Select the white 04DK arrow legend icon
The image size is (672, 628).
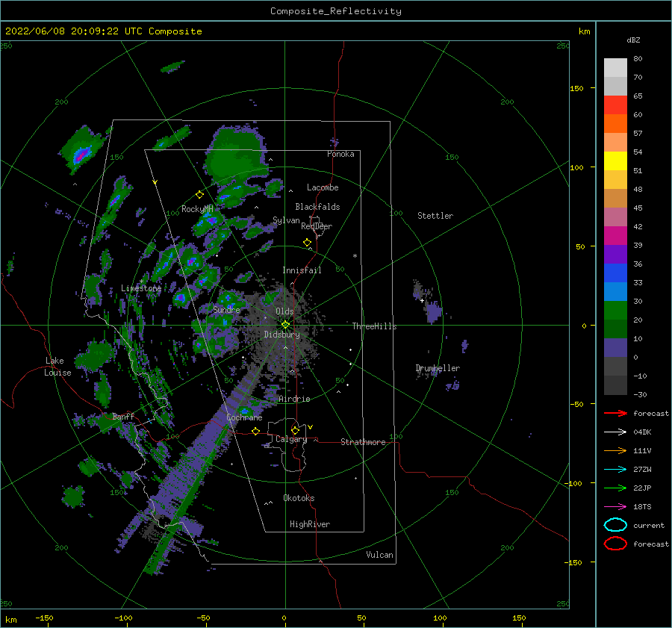pyautogui.click(x=615, y=432)
